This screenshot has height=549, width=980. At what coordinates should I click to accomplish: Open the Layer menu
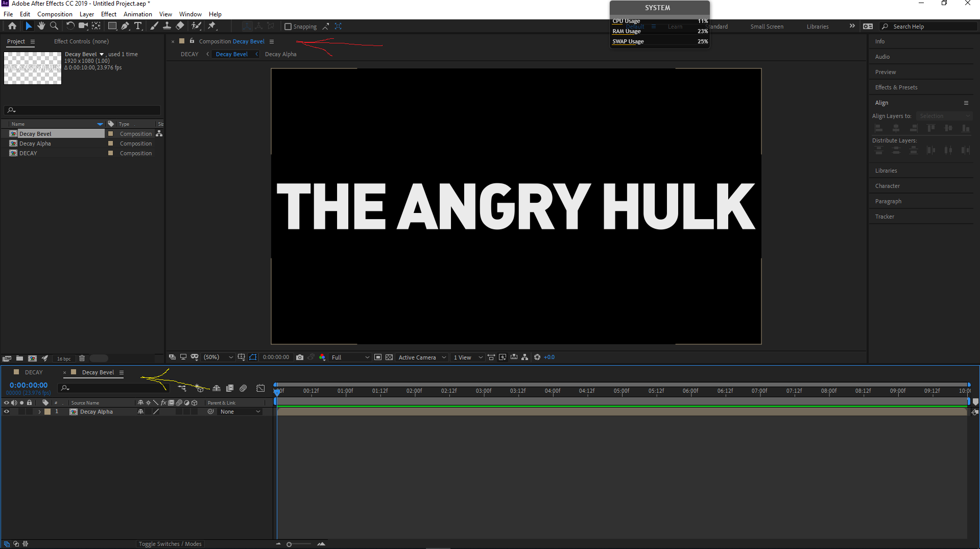tap(87, 14)
